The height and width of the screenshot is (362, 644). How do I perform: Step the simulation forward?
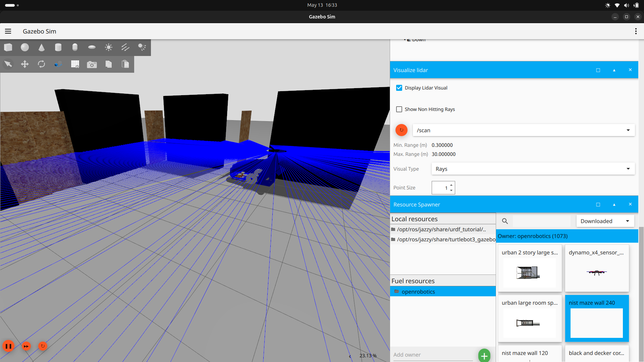pyautogui.click(x=26, y=346)
